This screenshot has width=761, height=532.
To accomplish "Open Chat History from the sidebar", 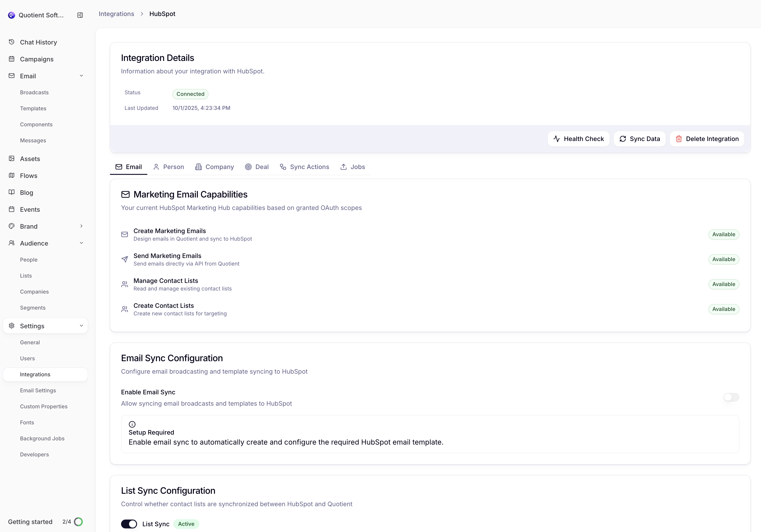I will point(38,42).
